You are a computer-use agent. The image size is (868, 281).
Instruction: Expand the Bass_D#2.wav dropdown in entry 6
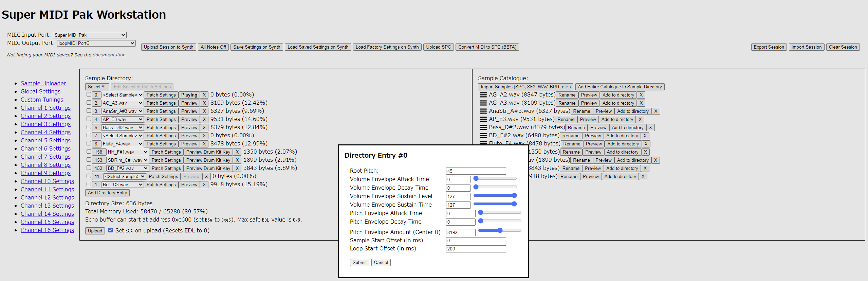pos(122,128)
